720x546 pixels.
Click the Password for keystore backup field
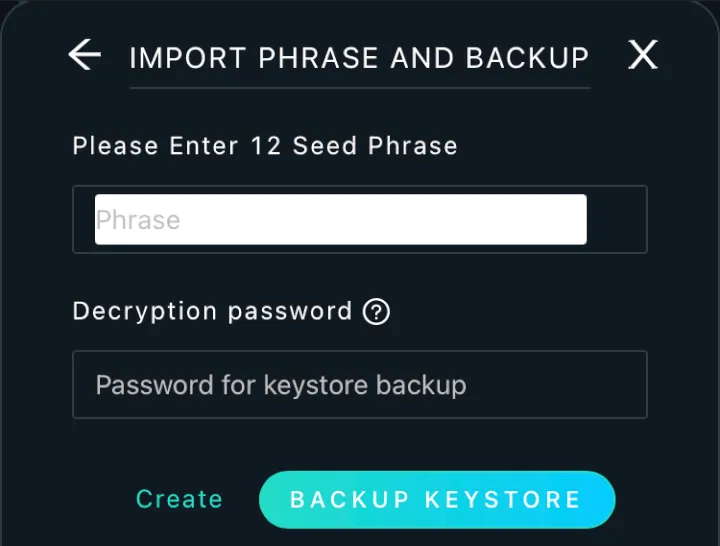[x=360, y=384]
